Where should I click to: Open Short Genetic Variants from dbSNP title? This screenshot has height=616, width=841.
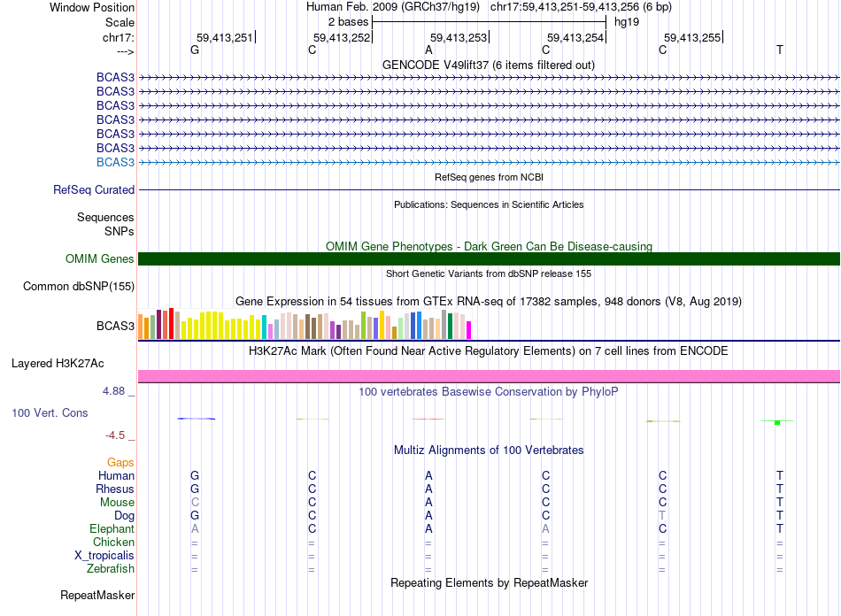point(489,273)
